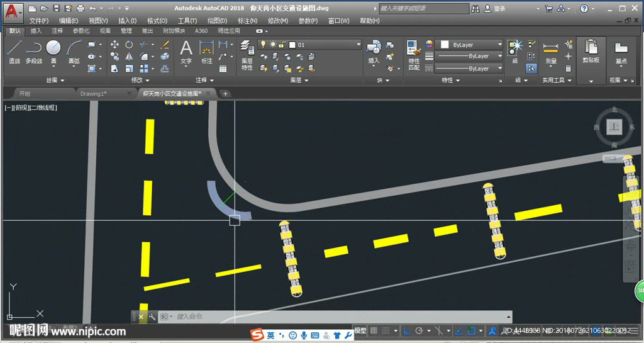Click the white layer color swatch beside 01
The image size is (644, 343).
click(x=292, y=44)
